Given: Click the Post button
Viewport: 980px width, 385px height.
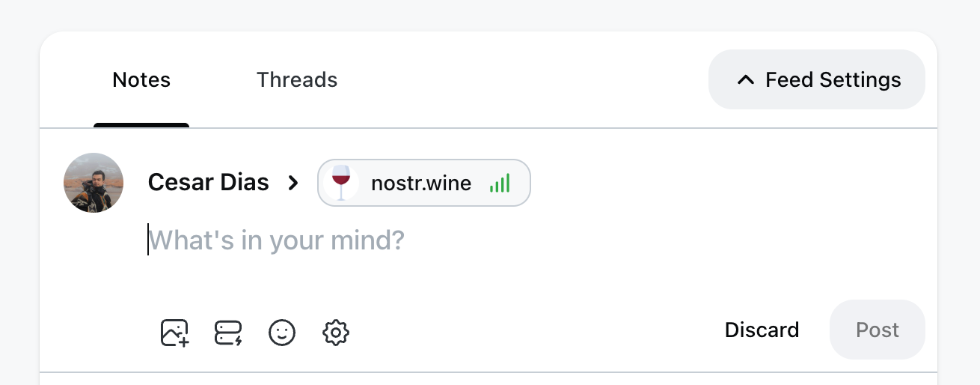Looking at the screenshot, I should [x=878, y=330].
